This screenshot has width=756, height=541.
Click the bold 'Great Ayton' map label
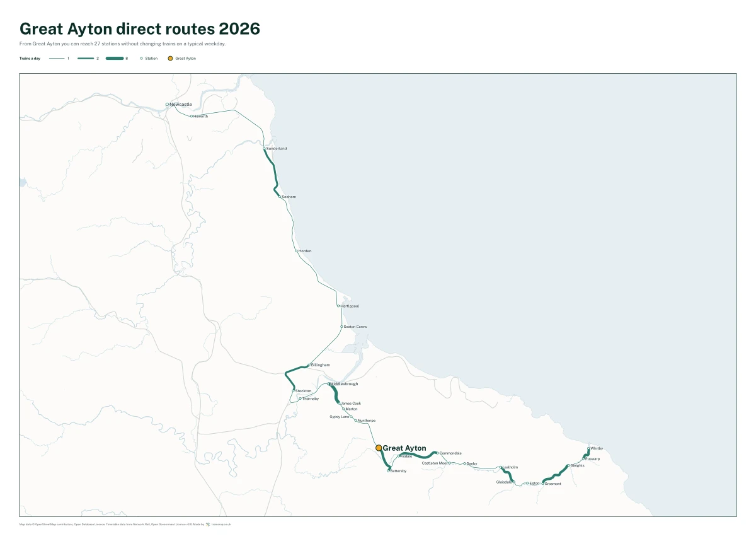(x=404, y=448)
